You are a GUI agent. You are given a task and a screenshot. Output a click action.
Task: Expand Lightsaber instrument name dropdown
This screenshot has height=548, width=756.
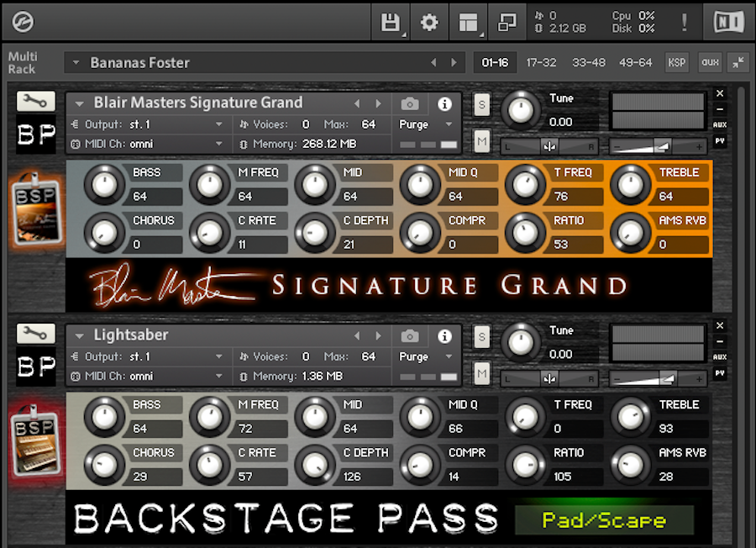(x=80, y=335)
